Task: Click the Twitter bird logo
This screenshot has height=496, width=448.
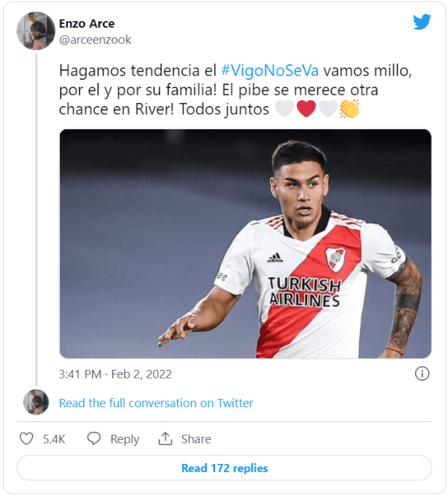Action: [x=422, y=22]
